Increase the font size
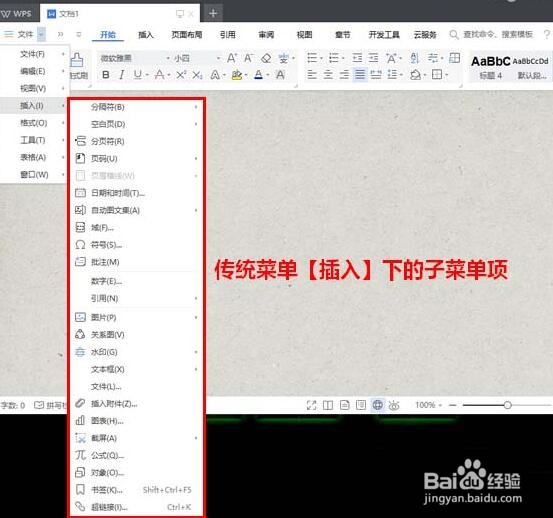Image resolution: width=553 pixels, height=518 pixels. click(x=232, y=58)
